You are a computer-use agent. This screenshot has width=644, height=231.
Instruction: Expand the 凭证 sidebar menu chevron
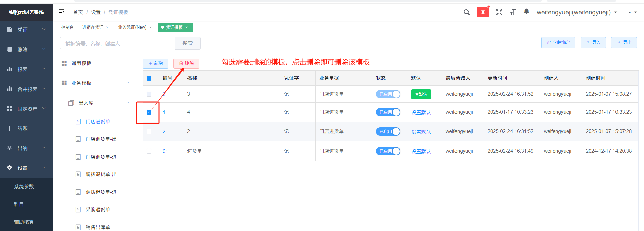tap(44, 30)
